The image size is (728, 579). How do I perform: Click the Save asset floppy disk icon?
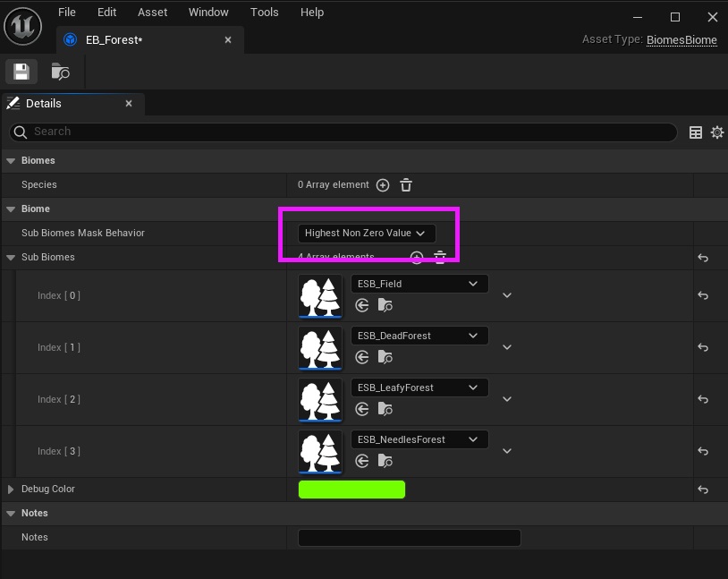(21, 72)
